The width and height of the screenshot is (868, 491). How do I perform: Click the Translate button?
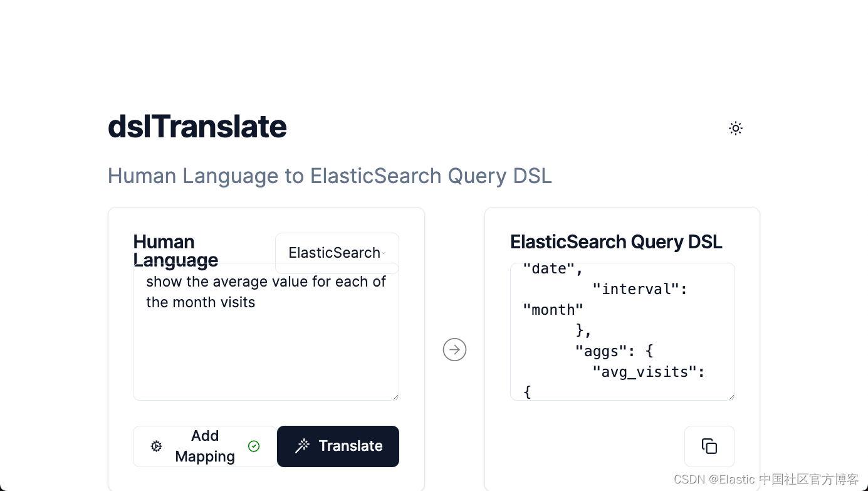pos(338,446)
